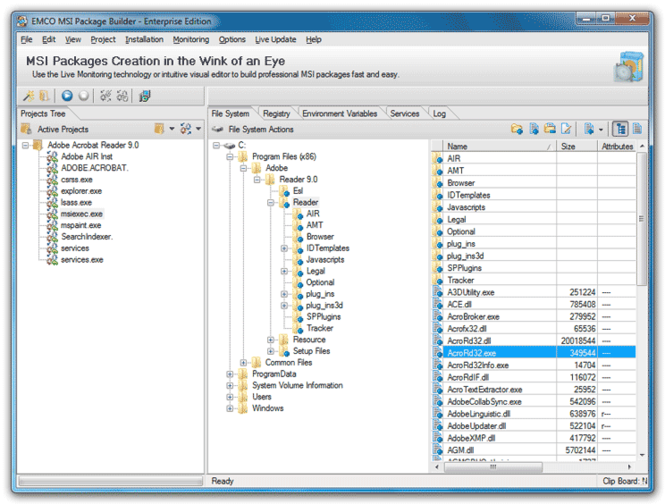Collapse the Reader 9.0 folder node

[x=257, y=180]
